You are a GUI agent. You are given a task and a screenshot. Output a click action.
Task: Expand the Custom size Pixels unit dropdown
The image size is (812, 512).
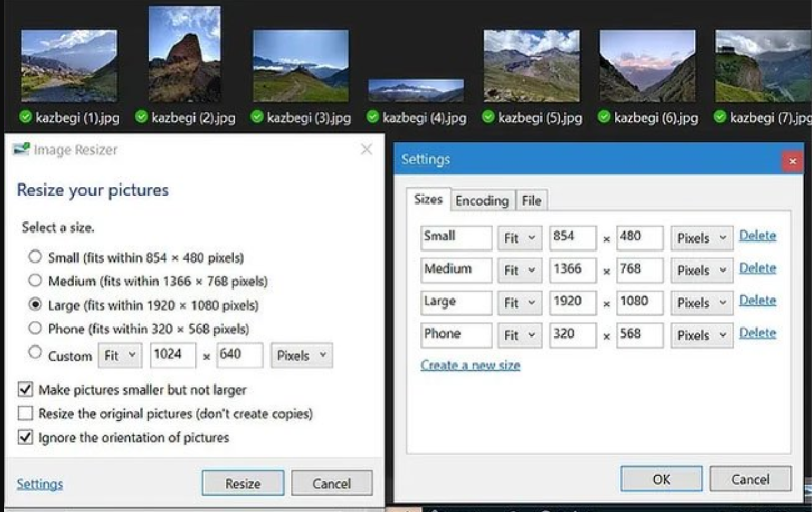tap(302, 356)
